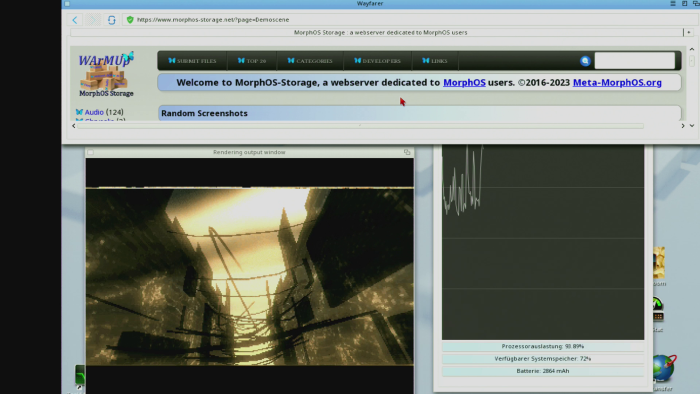The width and height of the screenshot is (700, 394).
Task: Open the Categories menu item
Action: [310, 61]
